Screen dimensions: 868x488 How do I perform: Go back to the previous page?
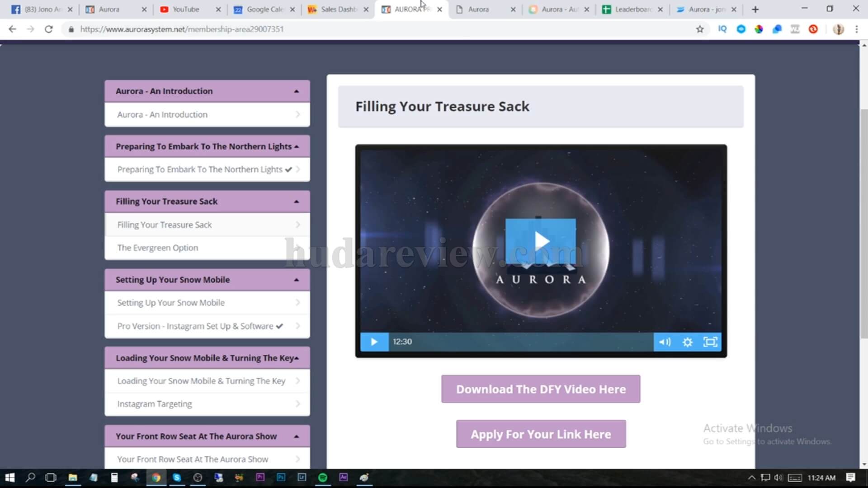click(12, 29)
